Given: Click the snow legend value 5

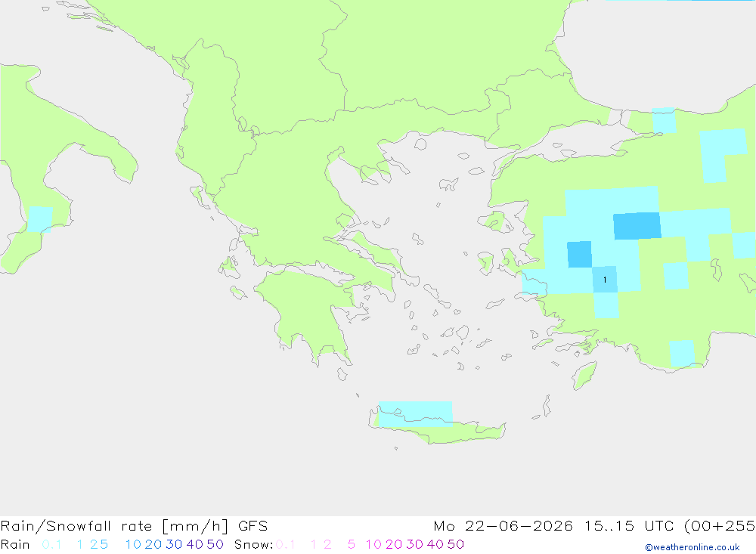Looking at the screenshot, I should click(x=352, y=544).
